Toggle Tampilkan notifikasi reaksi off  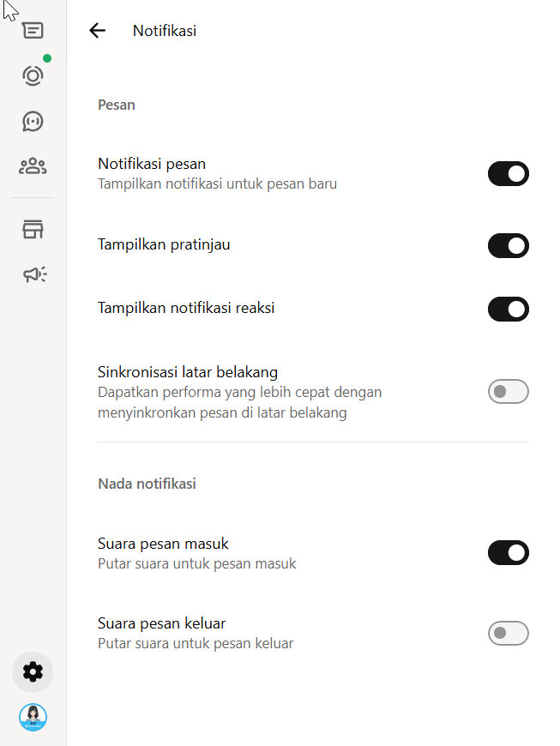coord(509,309)
